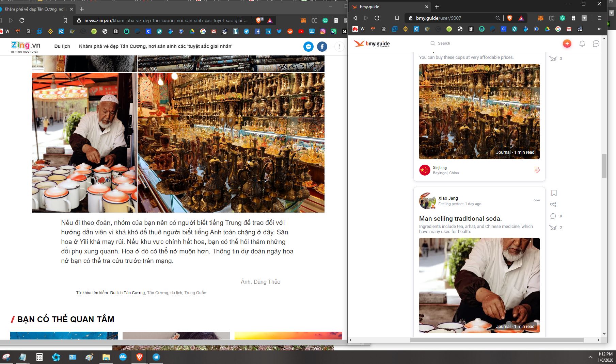Screen dimensions: 616x364
Task: Show hidden system tray icons
Action: click(590, 357)
